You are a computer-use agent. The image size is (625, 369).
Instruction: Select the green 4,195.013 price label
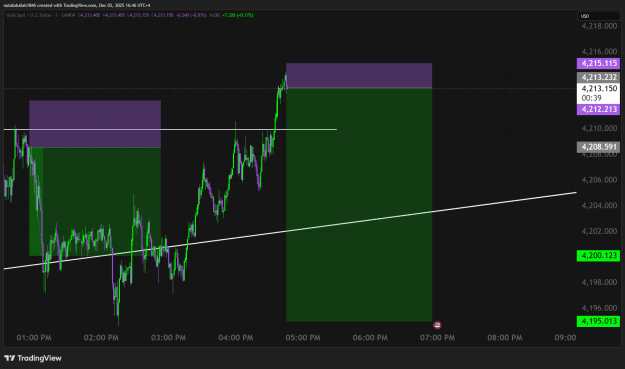[x=598, y=321]
